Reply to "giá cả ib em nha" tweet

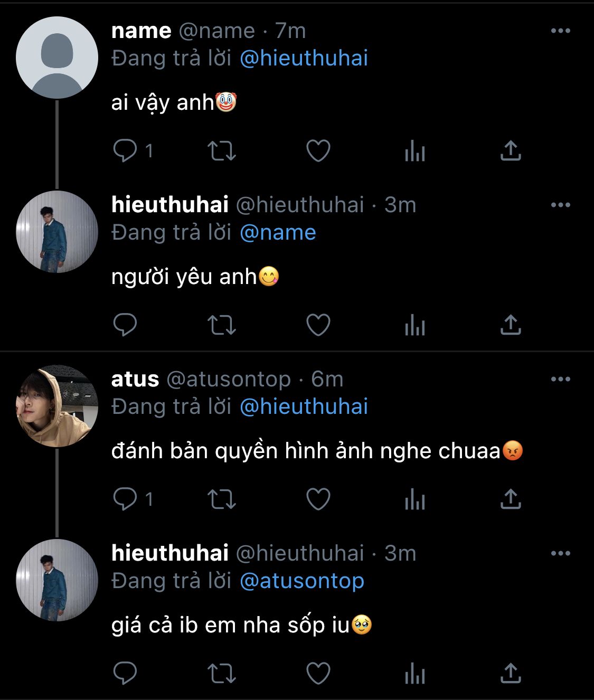tap(125, 673)
